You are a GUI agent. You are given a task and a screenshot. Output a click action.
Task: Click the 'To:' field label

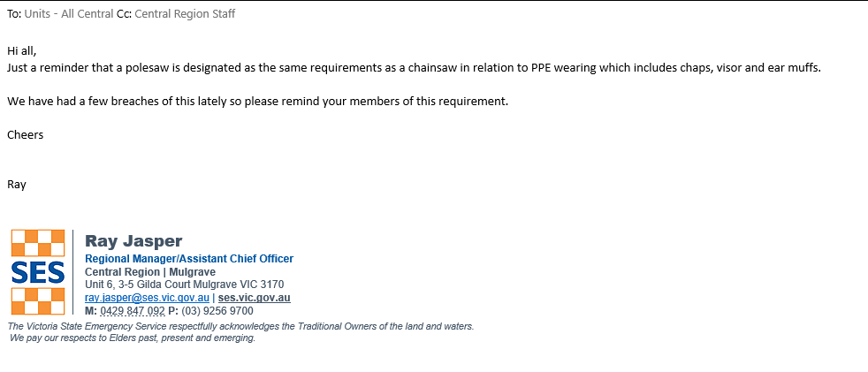pyautogui.click(x=13, y=14)
